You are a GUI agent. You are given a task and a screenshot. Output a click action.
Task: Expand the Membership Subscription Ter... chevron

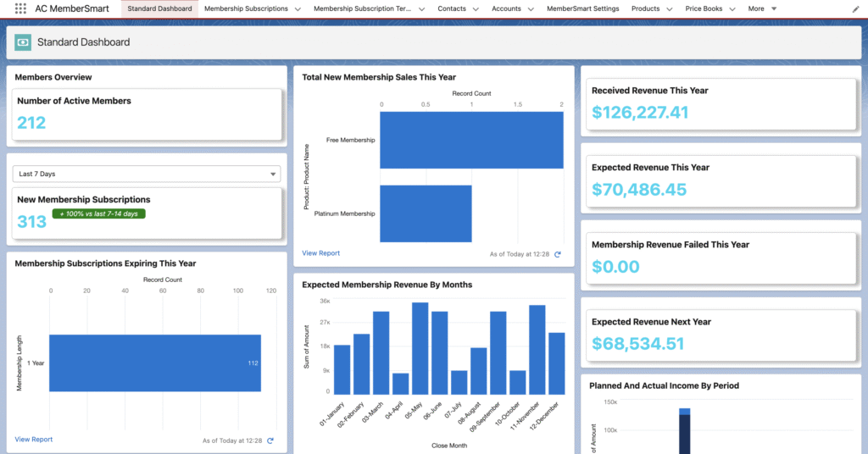click(x=422, y=9)
